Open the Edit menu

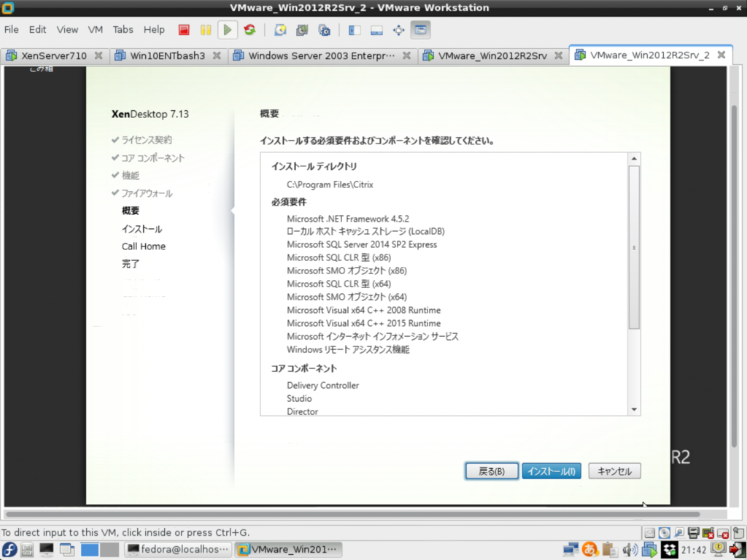click(38, 29)
